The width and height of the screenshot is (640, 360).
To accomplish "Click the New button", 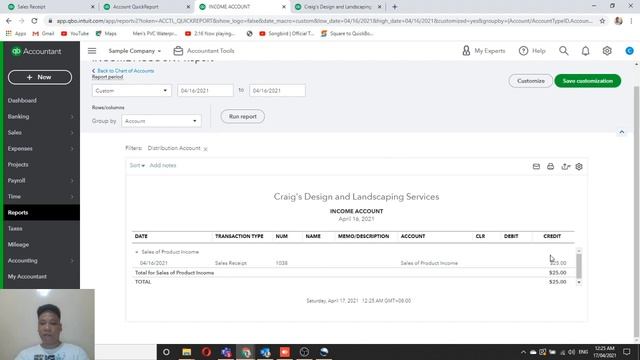I will pyautogui.click(x=40, y=77).
